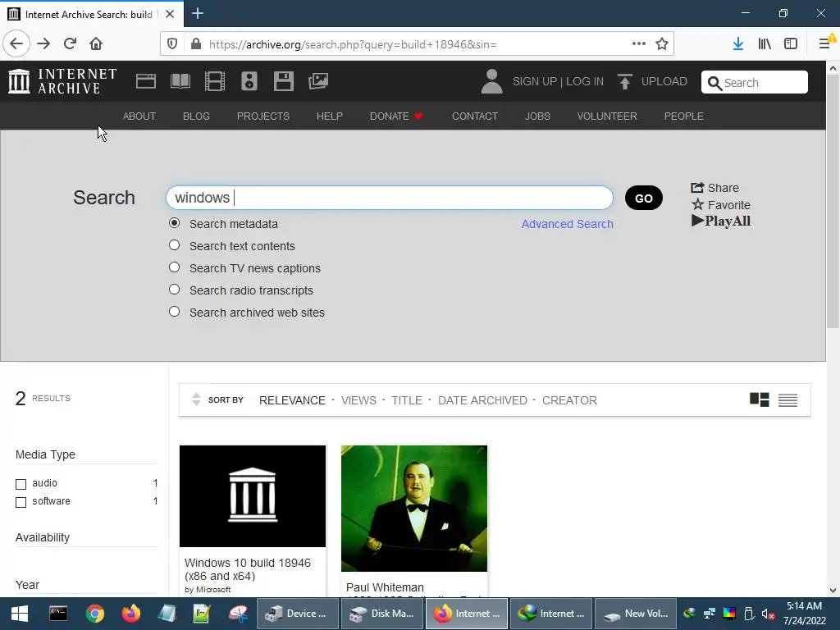Select Search text contents option
Image resolution: width=840 pixels, height=630 pixels.
pos(174,244)
